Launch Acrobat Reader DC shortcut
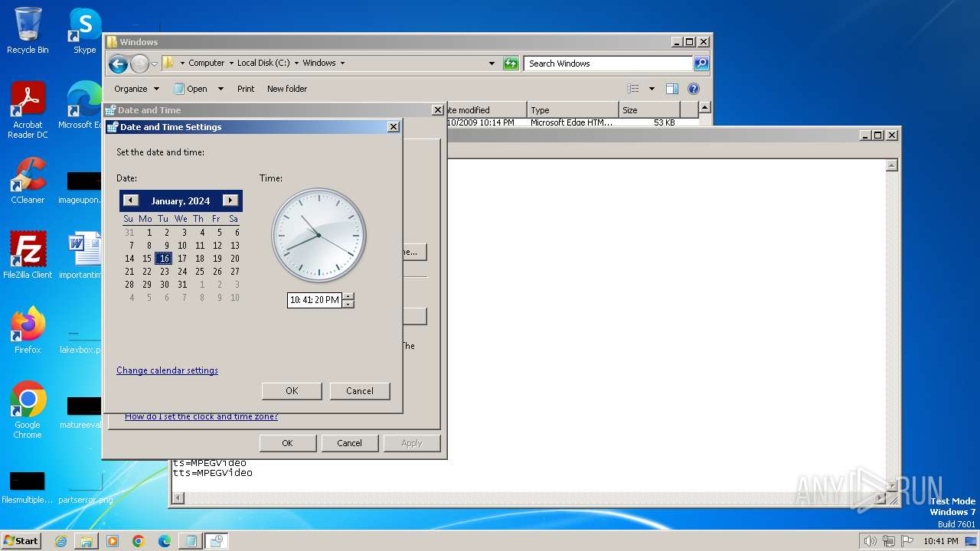980x551 pixels. (x=28, y=111)
